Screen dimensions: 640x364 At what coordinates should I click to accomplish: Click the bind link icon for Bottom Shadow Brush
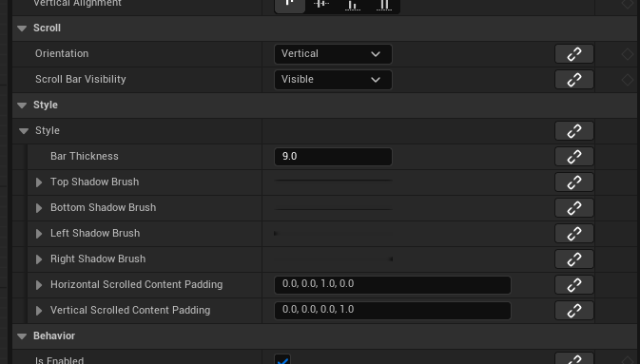coord(573,208)
